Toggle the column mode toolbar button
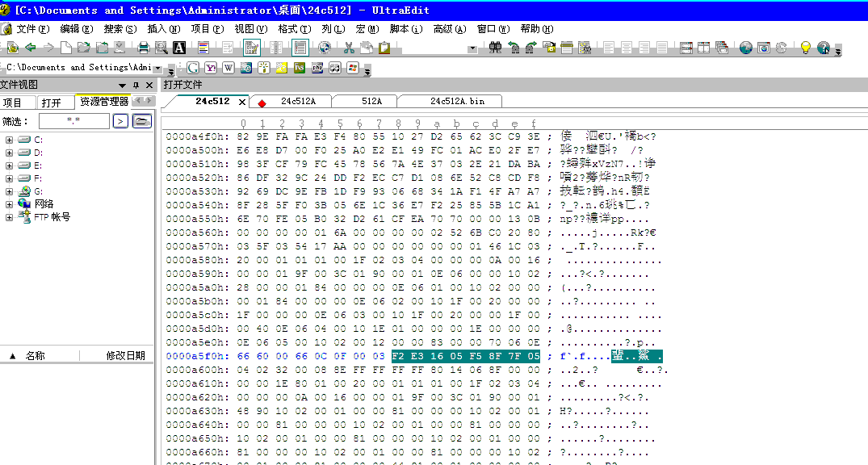 click(276, 48)
